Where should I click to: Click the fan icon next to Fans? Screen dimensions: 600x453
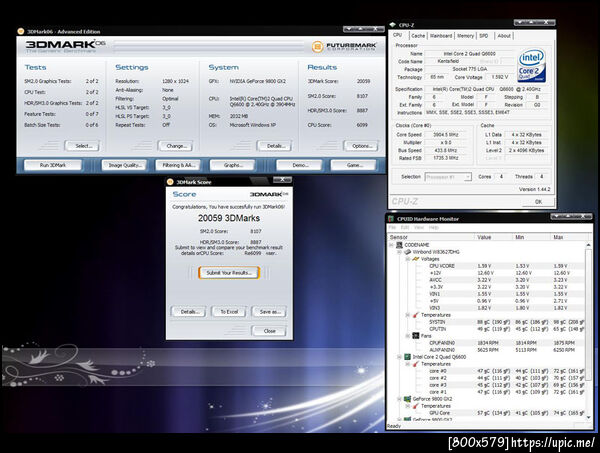click(x=416, y=336)
